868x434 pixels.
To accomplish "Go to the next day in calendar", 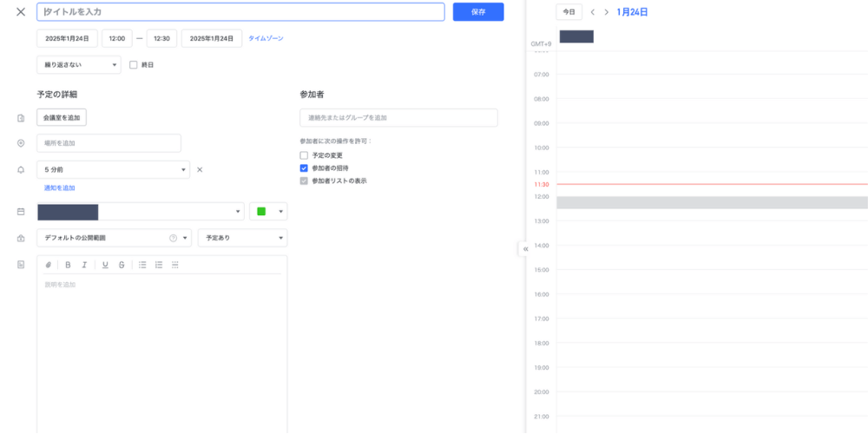I will coord(606,12).
